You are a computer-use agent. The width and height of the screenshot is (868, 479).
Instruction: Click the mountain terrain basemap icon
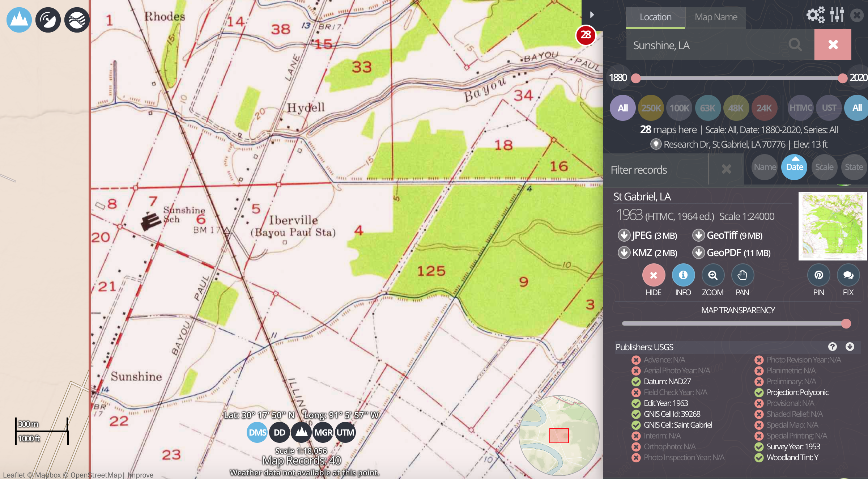pos(19,20)
